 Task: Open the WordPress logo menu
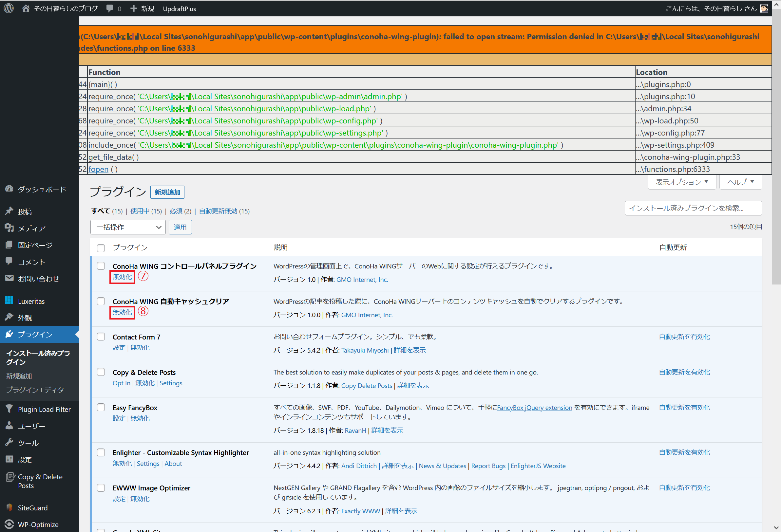(x=9, y=9)
